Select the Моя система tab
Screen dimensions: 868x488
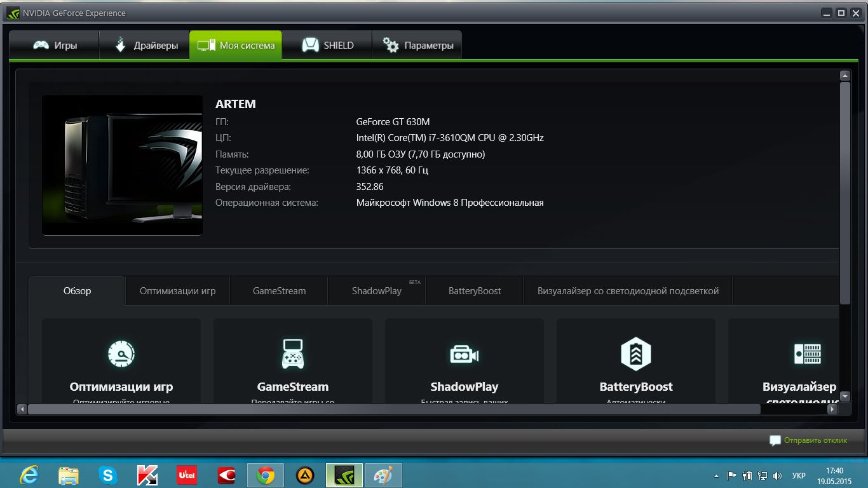236,45
